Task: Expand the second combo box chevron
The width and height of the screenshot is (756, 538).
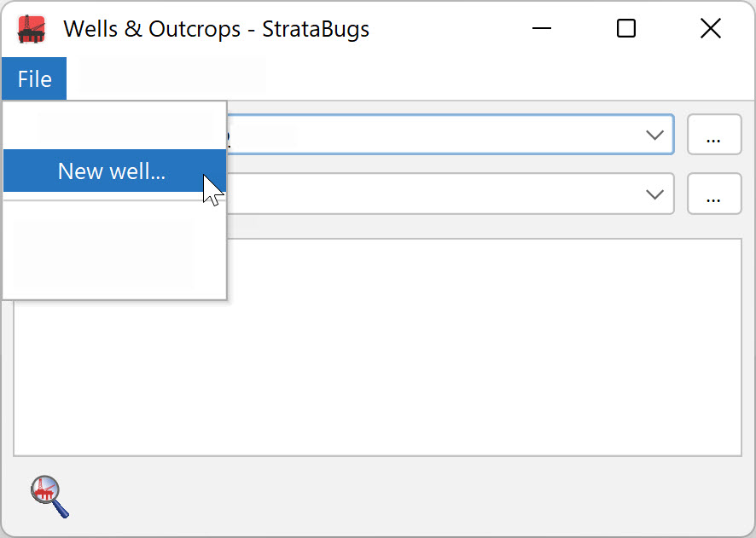Action: click(654, 194)
